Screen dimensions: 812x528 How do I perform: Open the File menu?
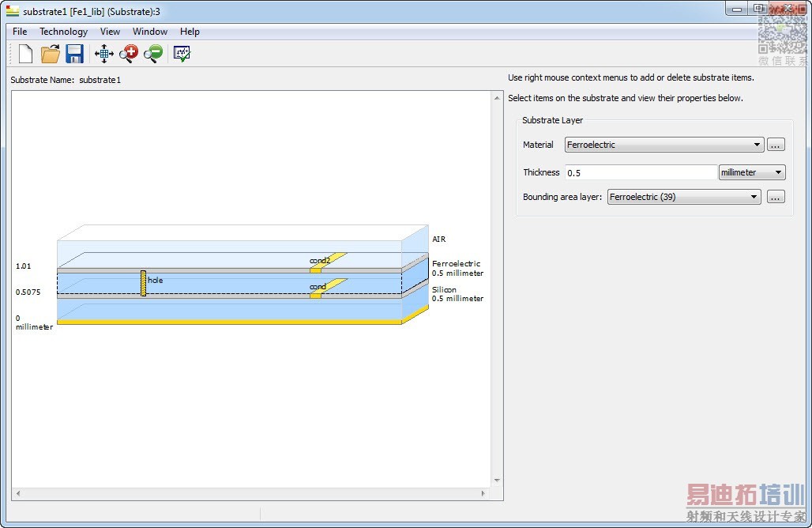tap(20, 32)
